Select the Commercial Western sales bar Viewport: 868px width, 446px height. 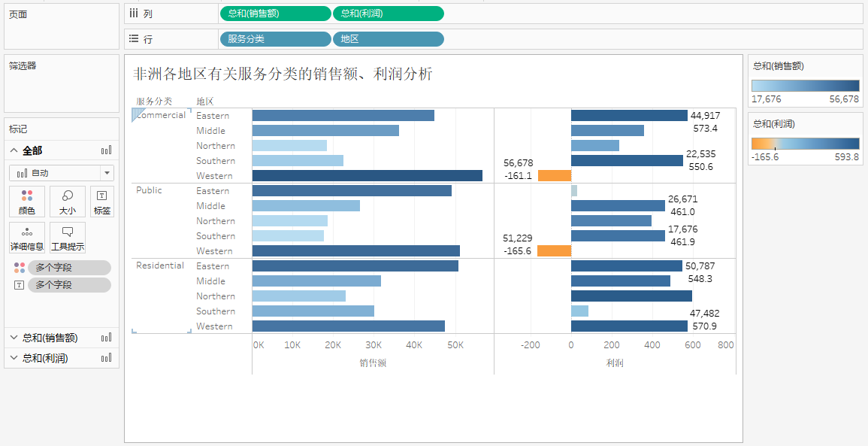[367, 176]
